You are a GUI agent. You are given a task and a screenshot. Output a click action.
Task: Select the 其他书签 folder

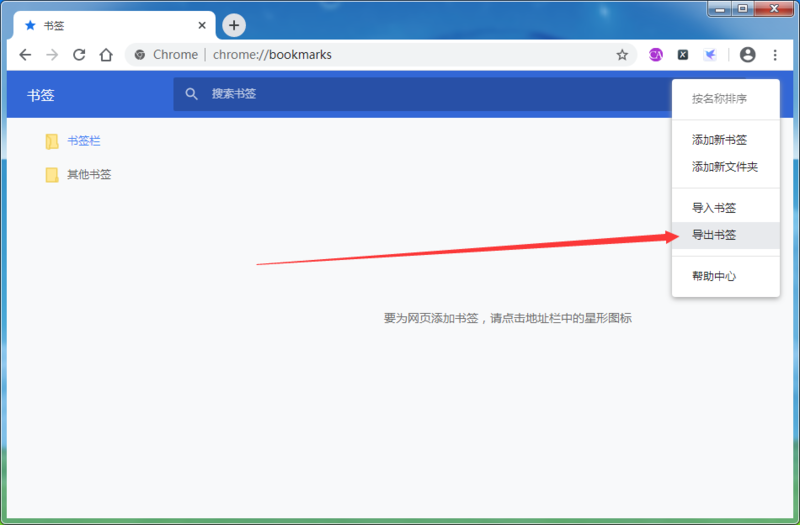tap(89, 174)
